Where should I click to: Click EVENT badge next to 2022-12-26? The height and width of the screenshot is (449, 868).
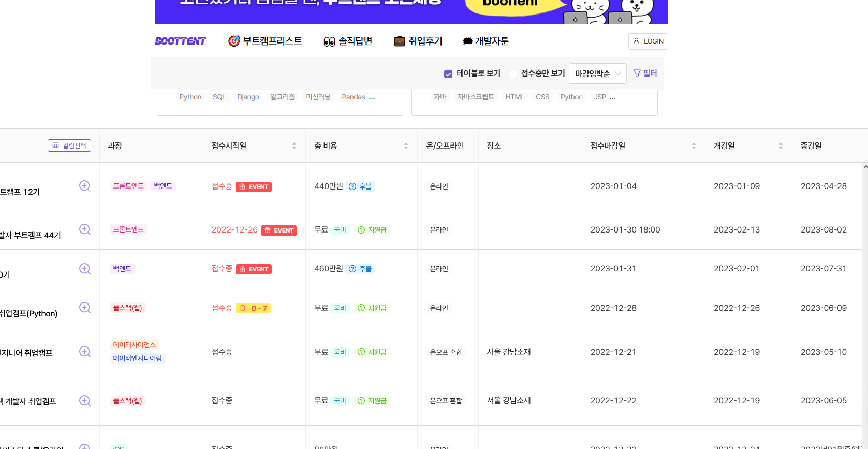tap(279, 230)
